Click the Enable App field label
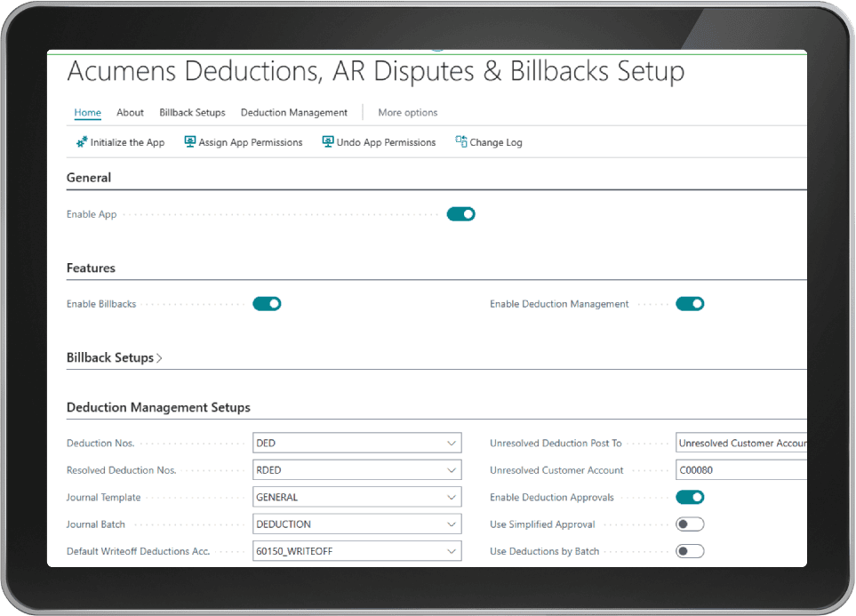This screenshot has width=856, height=616. (92, 214)
